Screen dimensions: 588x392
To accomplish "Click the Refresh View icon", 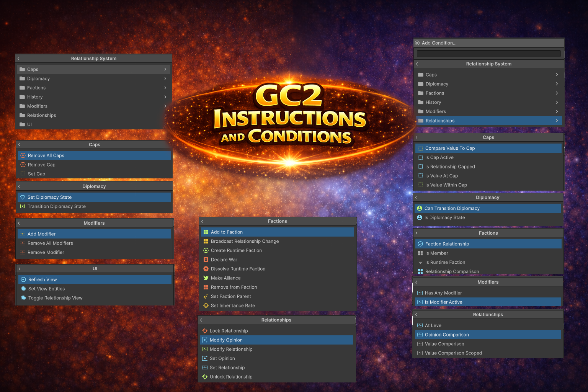I will click(x=23, y=279).
